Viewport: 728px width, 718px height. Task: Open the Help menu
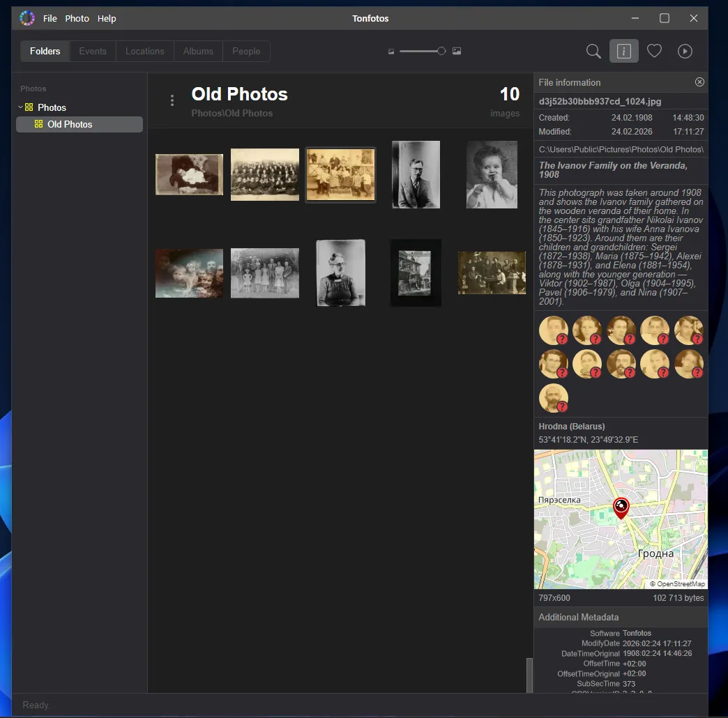(107, 18)
